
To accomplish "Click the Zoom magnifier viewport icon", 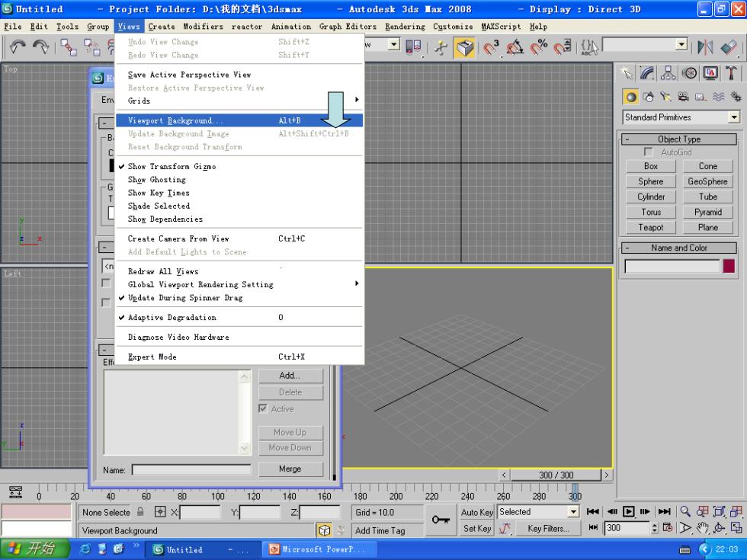I will pos(685,511).
